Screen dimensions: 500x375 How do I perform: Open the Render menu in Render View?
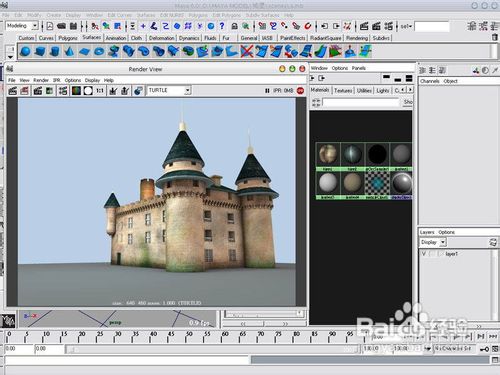41,80
